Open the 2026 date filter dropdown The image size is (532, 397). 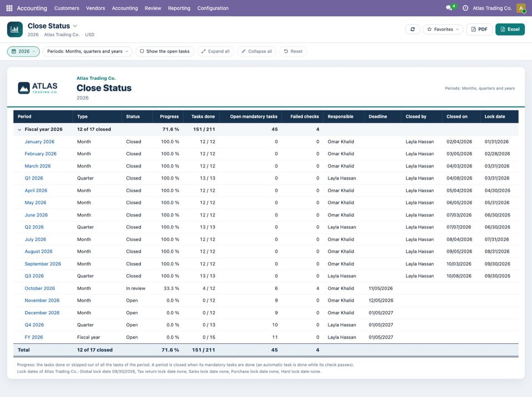click(23, 51)
